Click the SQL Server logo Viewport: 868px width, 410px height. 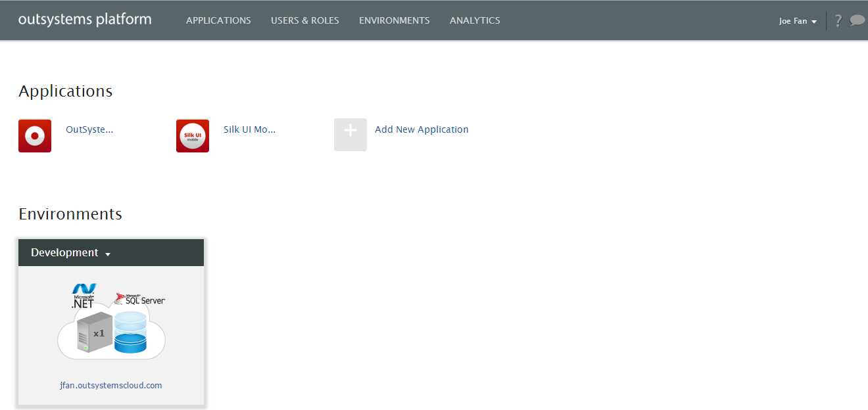(x=140, y=299)
